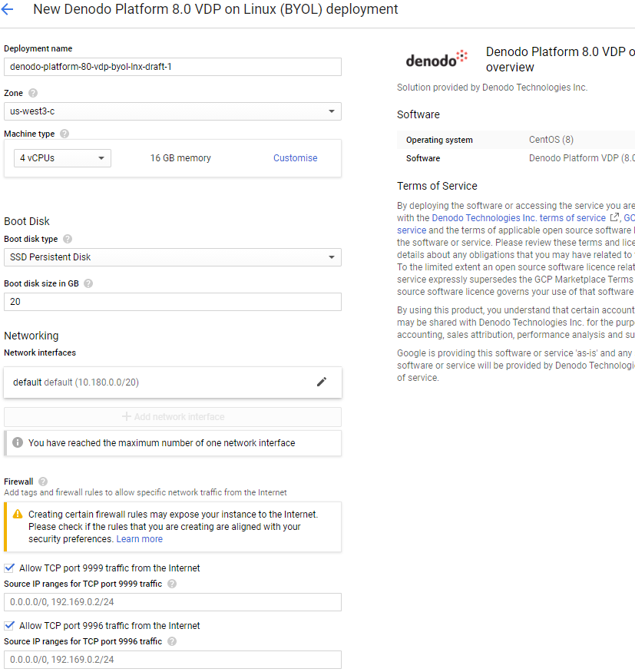Edit default network interface with pencil icon
Image resolution: width=635 pixels, height=672 pixels.
tap(322, 382)
